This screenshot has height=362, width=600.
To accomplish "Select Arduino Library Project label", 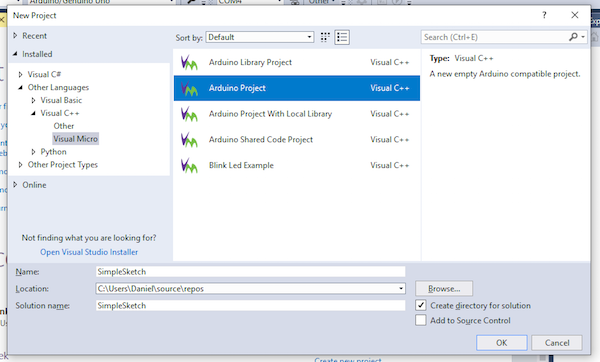I will [x=250, y=62].
